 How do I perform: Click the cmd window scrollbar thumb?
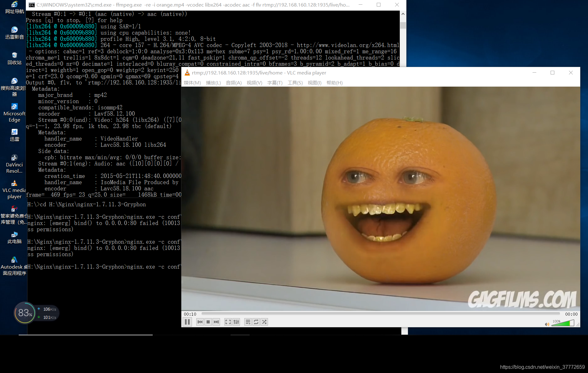tap(403, 25)
